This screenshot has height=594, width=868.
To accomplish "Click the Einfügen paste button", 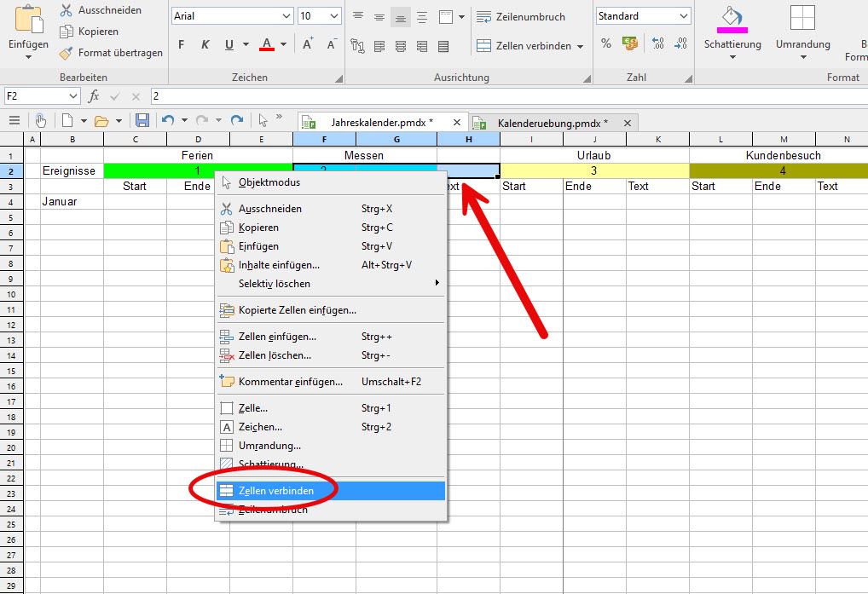I will click(28, 32).
